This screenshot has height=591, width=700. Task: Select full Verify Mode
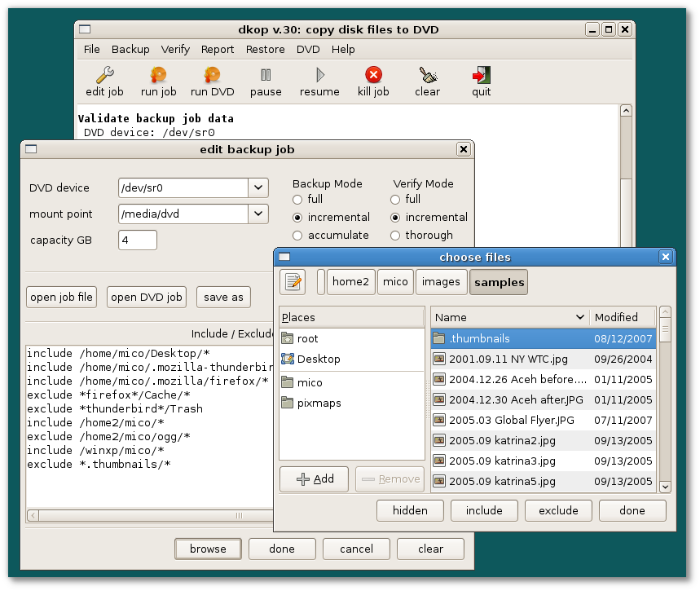point(395,199)
